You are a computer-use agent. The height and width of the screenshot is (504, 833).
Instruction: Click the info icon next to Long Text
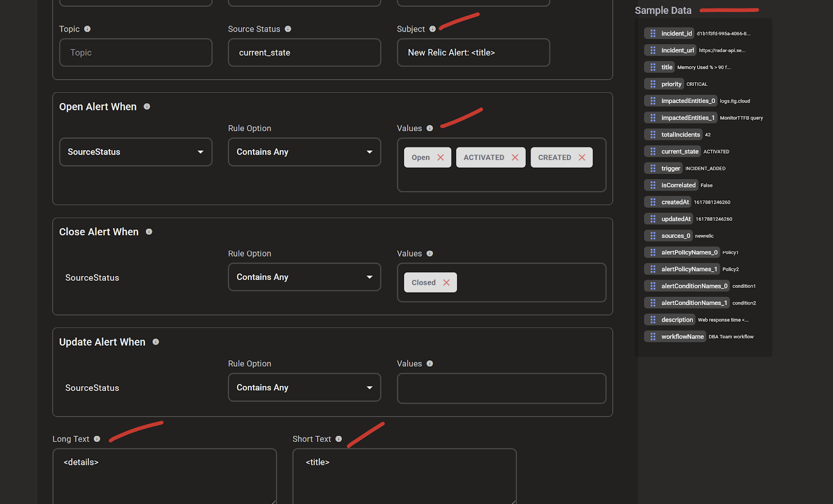coord(97,439)
